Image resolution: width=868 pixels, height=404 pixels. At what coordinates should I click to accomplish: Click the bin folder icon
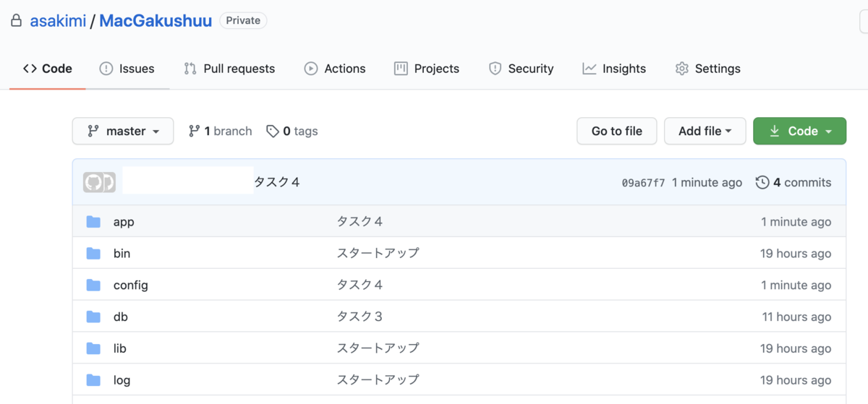coord(93,253)
